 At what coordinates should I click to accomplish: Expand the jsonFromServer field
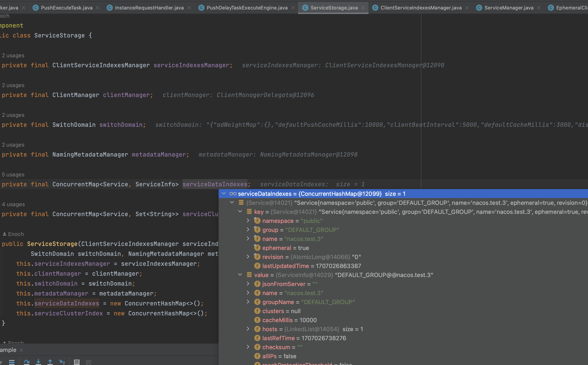[248, 284]
